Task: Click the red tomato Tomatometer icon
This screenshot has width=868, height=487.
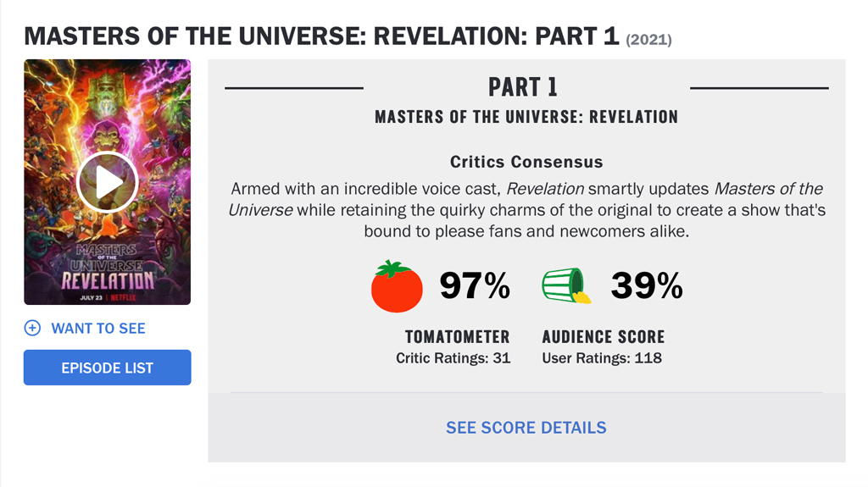Action: 397,286
